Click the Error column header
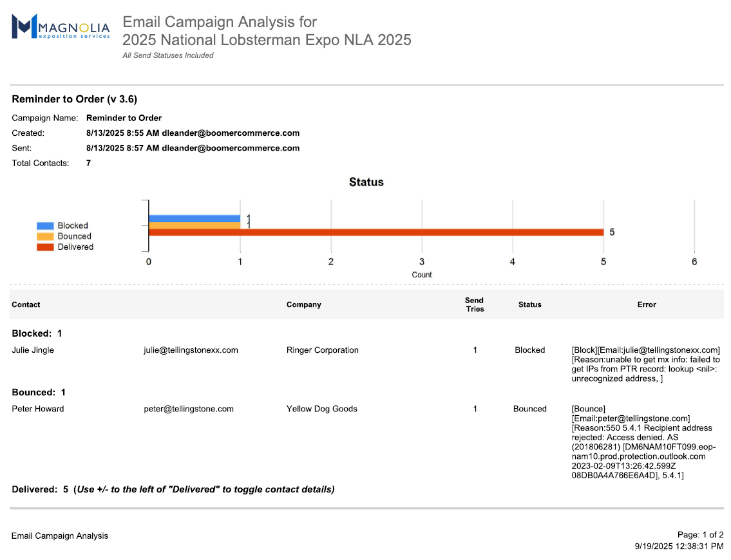 pyautogui.click(x=646, y=304)
